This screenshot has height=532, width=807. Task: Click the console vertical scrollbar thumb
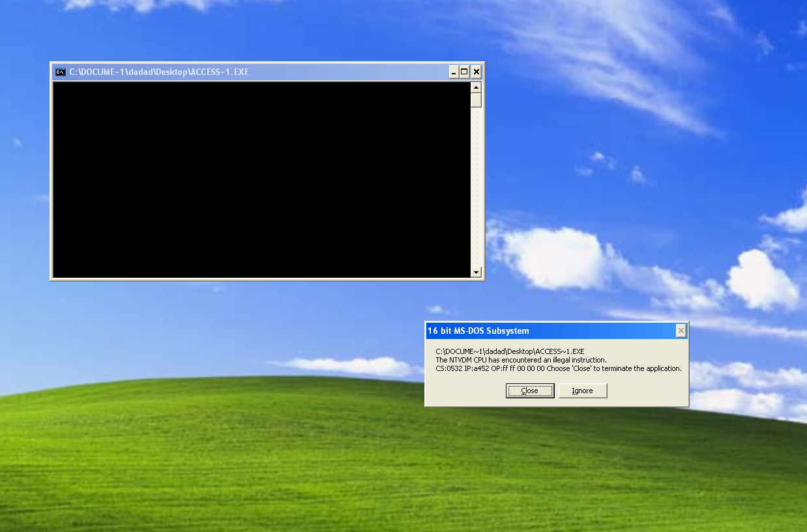point(476,100)
